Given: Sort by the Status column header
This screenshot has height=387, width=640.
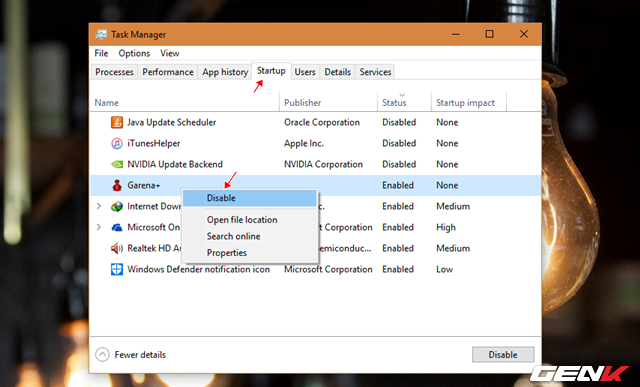Looking at the screenshot, I should [x=404, y=102].
